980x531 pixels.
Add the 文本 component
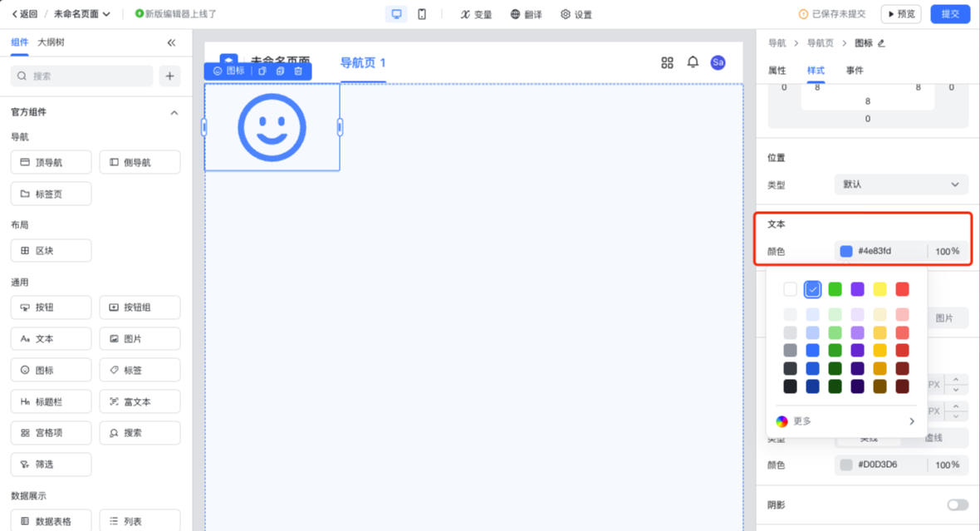tap(51, 338)
